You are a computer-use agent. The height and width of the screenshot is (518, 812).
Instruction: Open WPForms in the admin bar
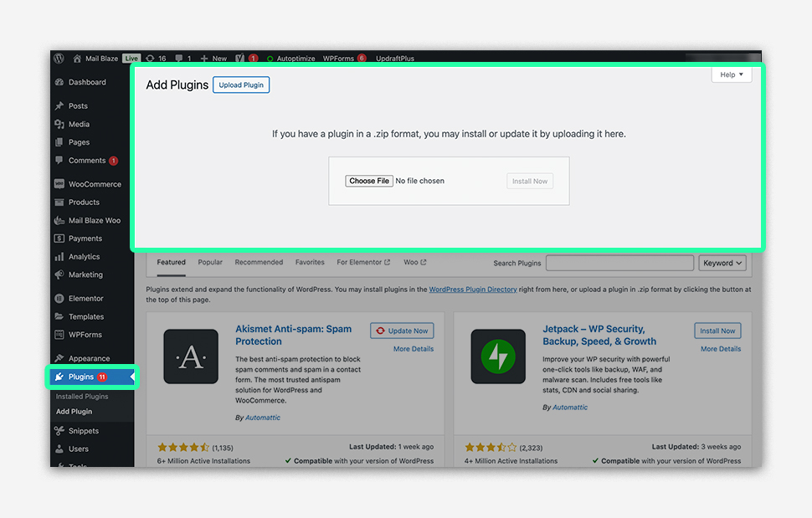pos(344,59)
